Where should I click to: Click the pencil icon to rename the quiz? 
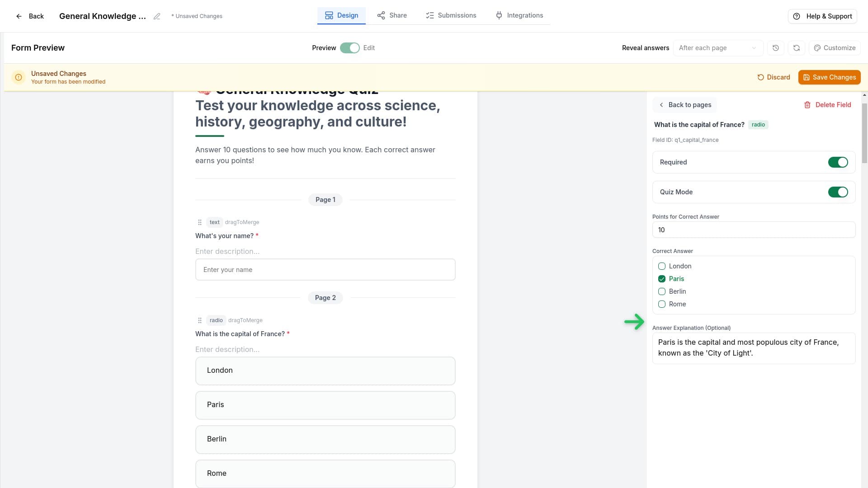(x=157, y=16)
